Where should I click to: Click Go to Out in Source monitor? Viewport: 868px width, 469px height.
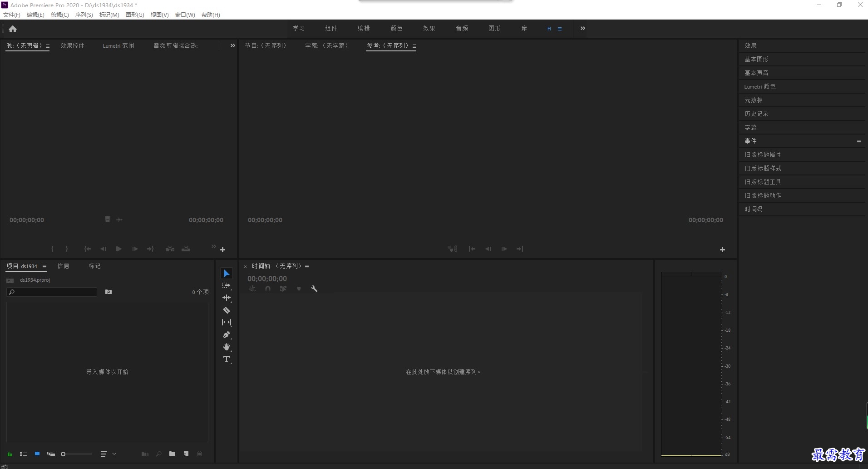click(150, 249)
